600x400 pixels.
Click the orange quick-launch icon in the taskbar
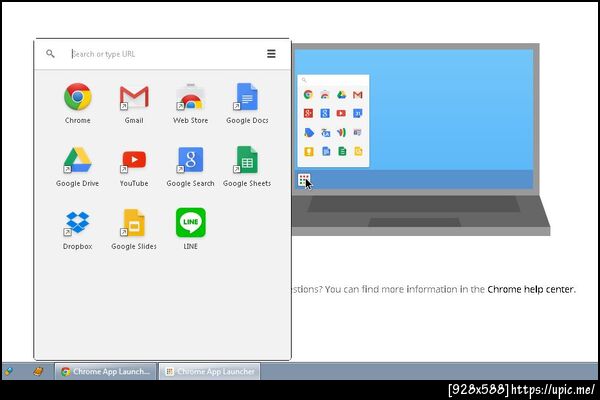point(38,371)
